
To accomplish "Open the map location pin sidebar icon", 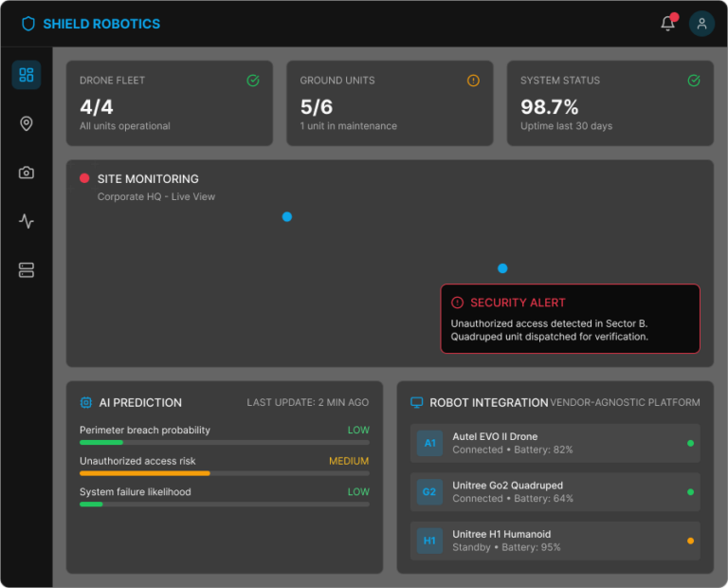I will [x=27, y=123].
